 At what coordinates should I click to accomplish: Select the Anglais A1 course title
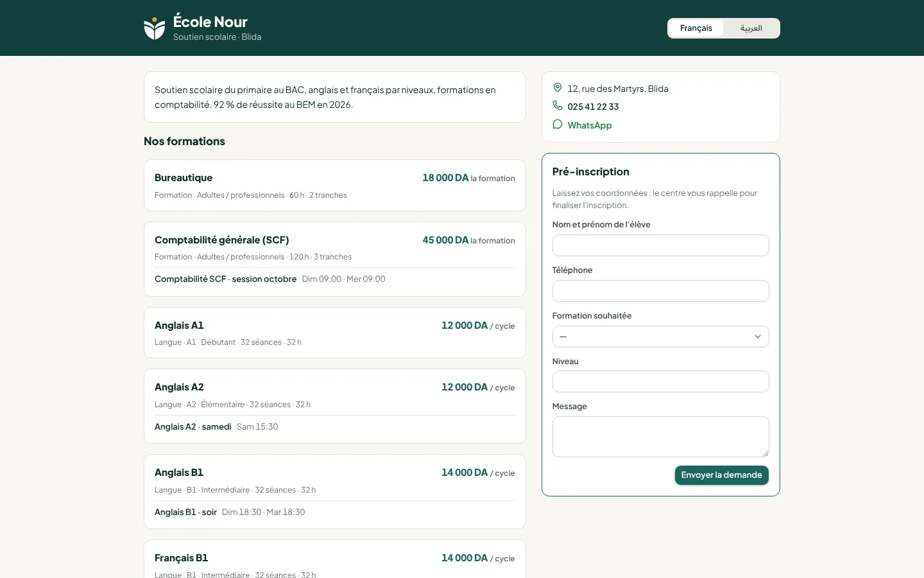pos(179,326)
